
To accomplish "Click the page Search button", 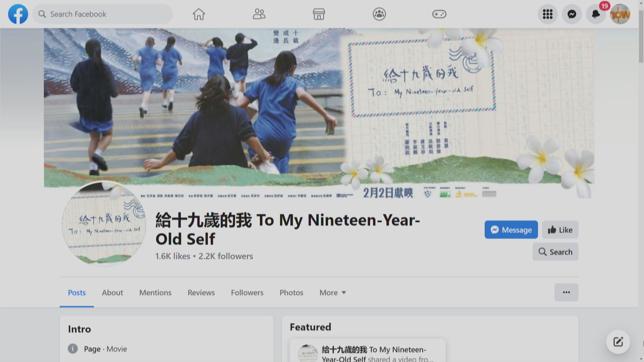I will pyautogui.click(x=555, y=252).
